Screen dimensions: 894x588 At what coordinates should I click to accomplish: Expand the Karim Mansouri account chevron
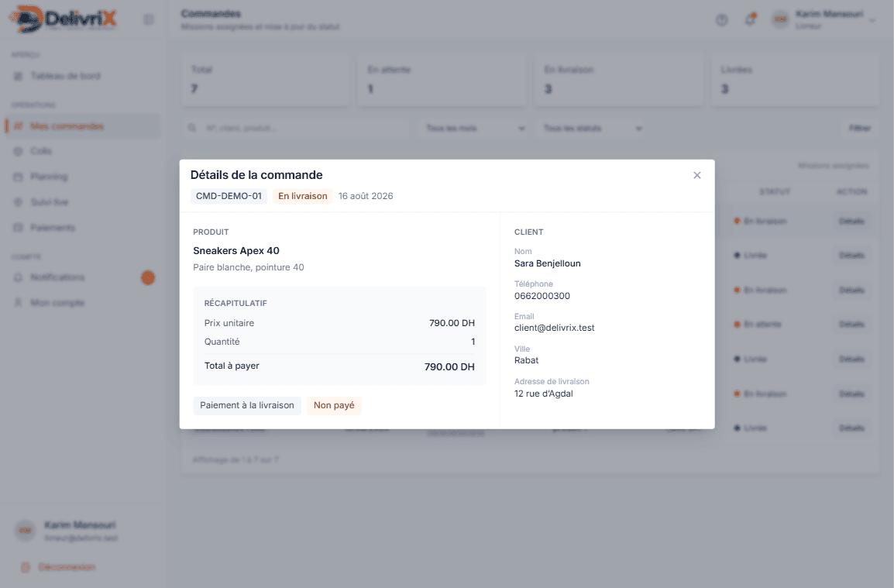coord(872,20)
